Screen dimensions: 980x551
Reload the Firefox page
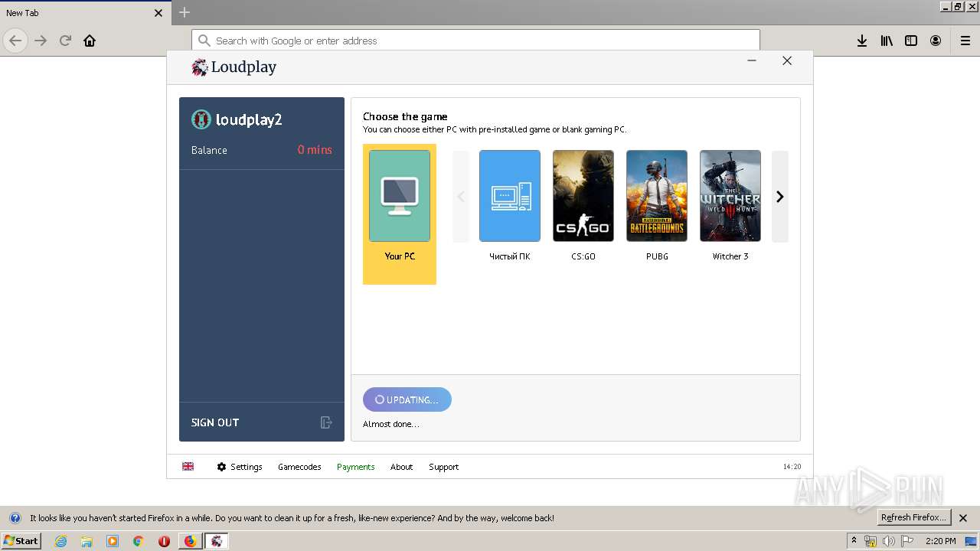pos(65,41)
